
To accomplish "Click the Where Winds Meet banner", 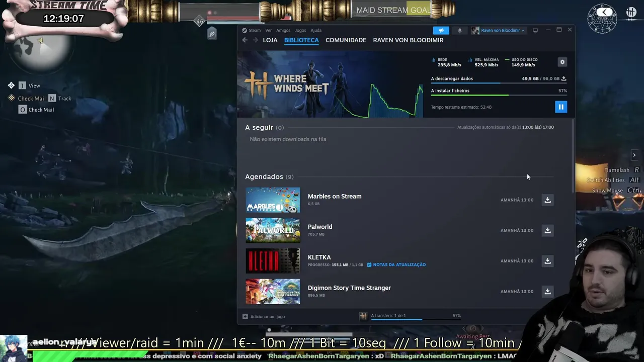I will point(330,84).
